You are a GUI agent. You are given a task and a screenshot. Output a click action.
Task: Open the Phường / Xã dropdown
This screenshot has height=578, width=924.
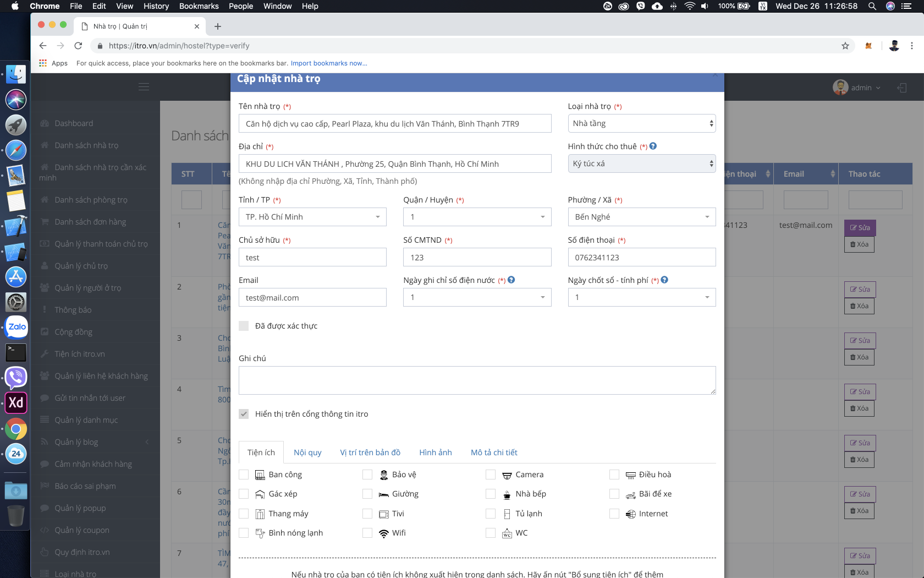[x=641, y=217]
